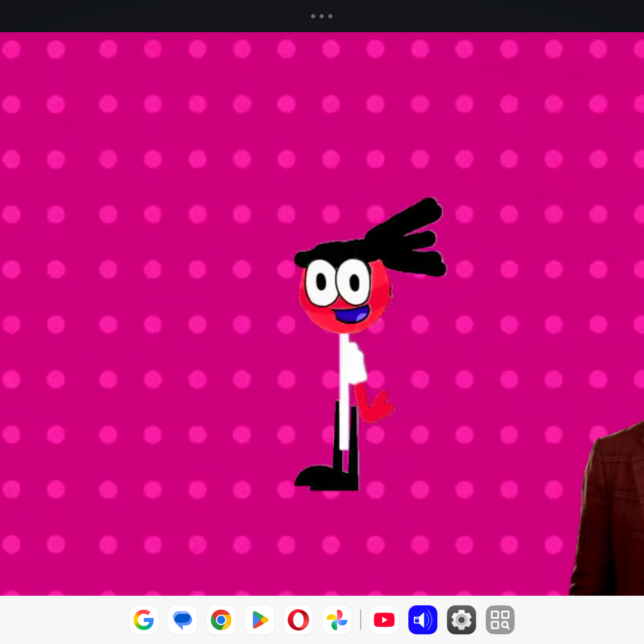Open Google Chrome browser
Screen dimensions: 644x644
221,620
